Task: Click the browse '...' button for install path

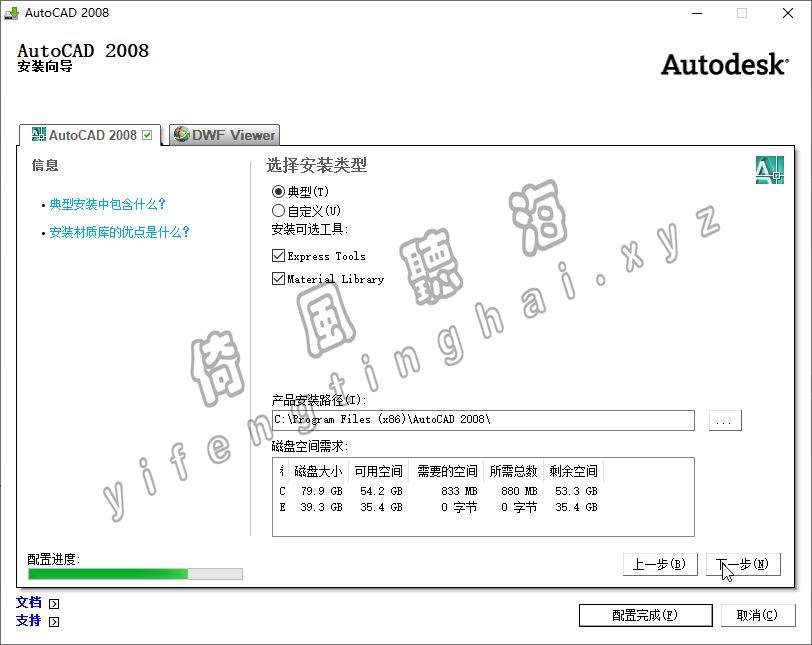Action: click(725, 420)
